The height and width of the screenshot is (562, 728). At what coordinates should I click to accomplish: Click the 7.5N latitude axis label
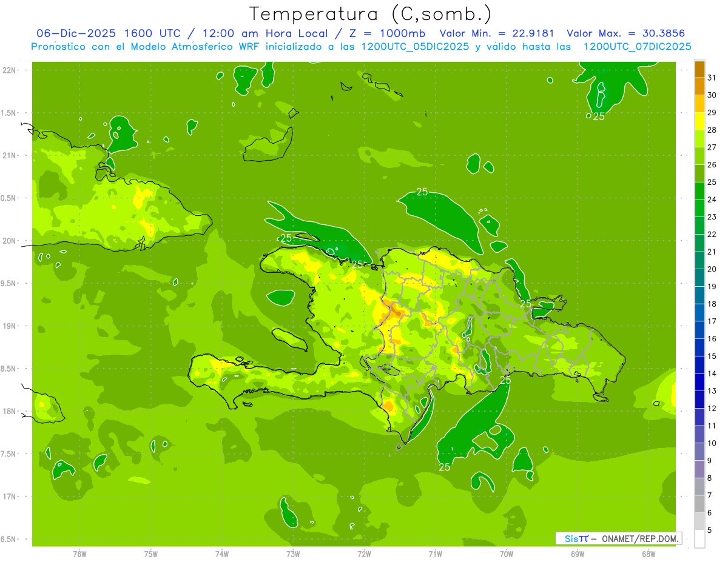8,454
